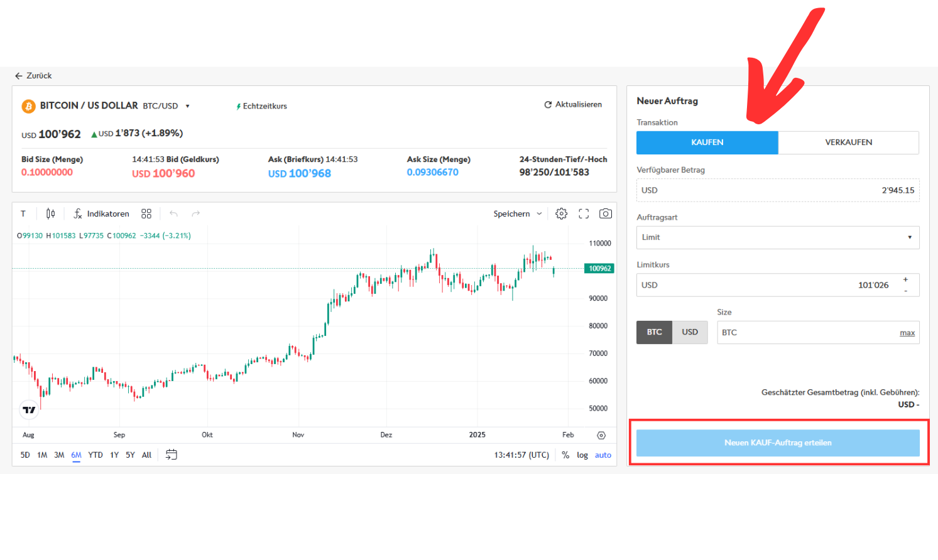Image resolution: width=938 pixels, height=560 pixels.
Task: Open time axis settings icon
Action: [601, 435]
